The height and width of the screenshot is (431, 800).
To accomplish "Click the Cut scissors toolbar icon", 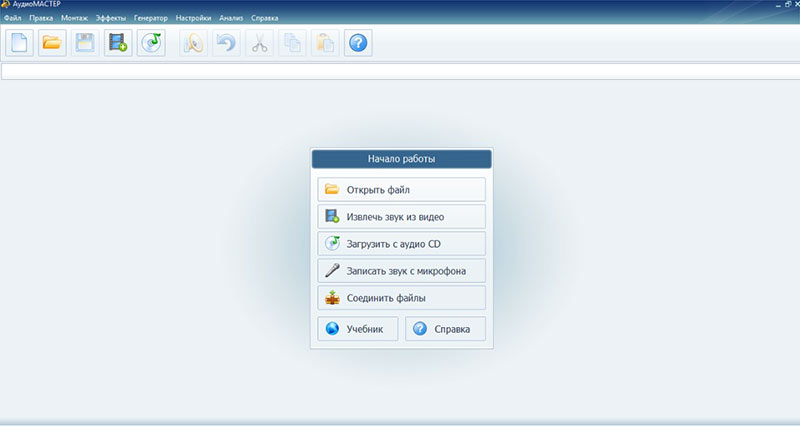I will (259, 43).
